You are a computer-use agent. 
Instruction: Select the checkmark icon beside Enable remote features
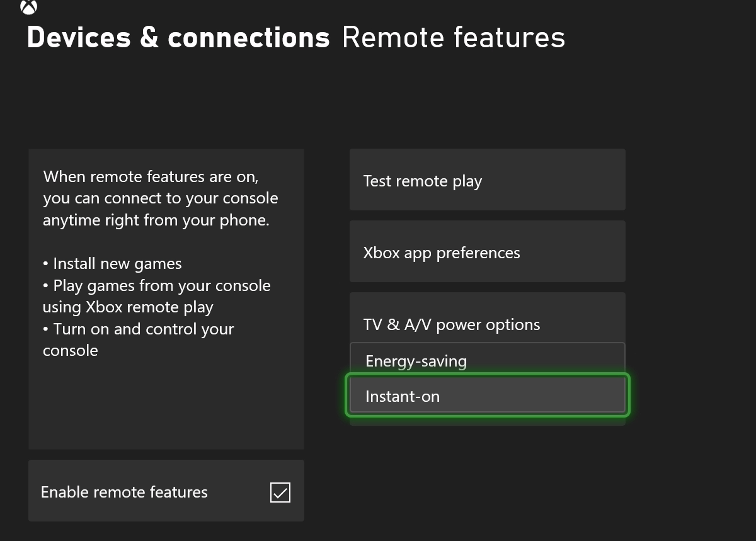pyautogui.click(x=280, y=493)
